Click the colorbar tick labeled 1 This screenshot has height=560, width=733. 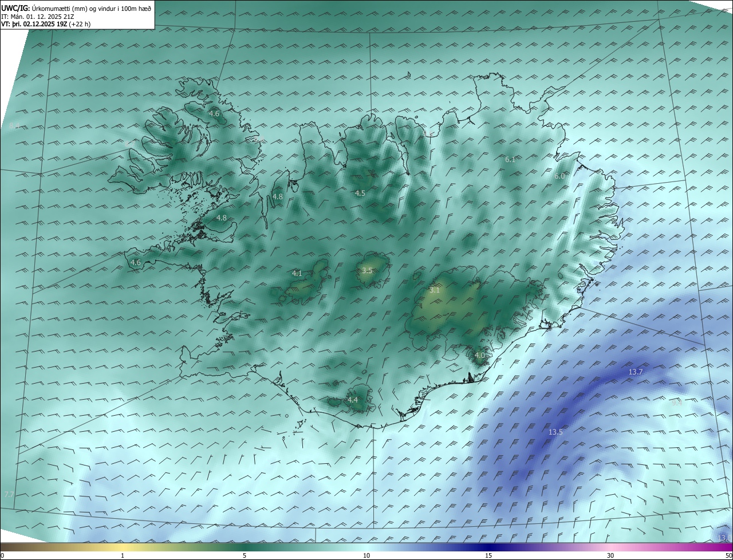pyautogui.click(x=123, y=555)
